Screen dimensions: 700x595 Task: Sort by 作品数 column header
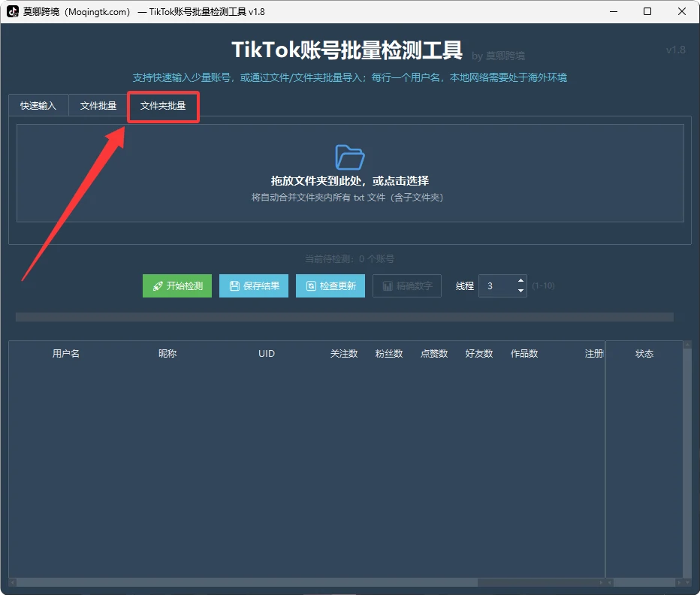point(524,354)
